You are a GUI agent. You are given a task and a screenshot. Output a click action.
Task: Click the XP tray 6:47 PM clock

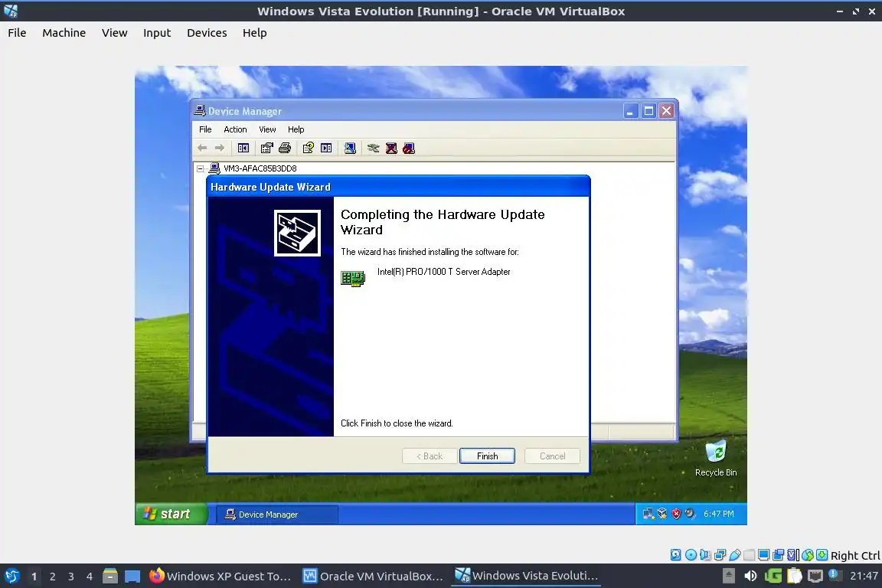click(719, 514)
